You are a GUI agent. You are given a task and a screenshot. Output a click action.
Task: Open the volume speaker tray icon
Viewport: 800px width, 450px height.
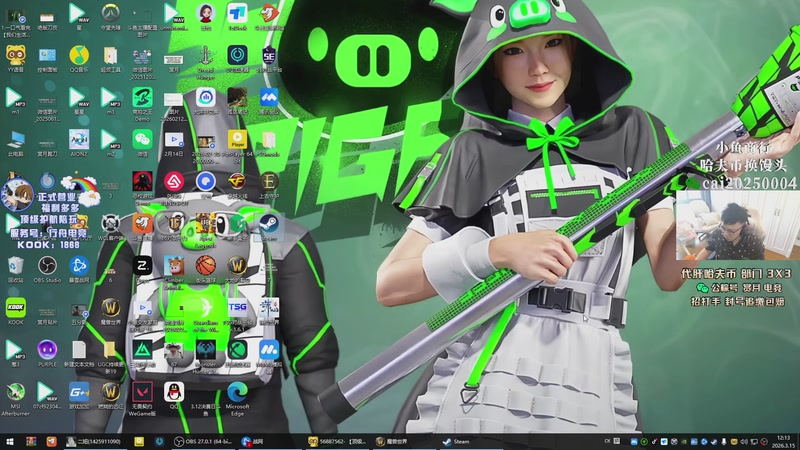(744, 442)
